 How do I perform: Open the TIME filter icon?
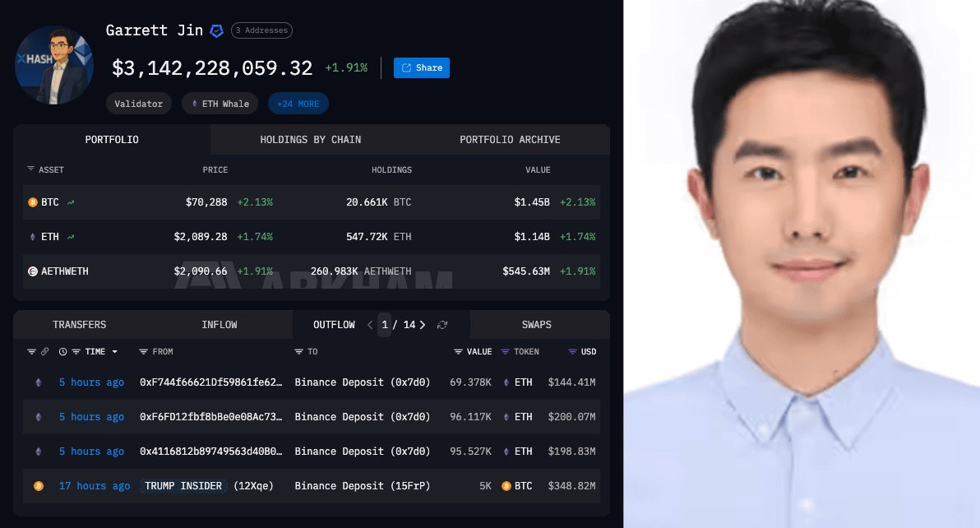coord(76,352)
